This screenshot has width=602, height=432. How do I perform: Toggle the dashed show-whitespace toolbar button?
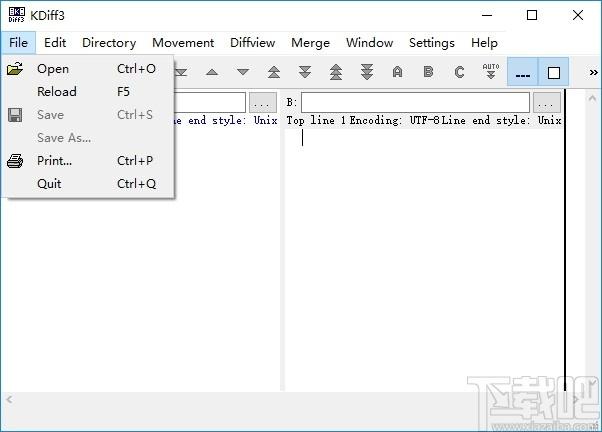[523, 72]
